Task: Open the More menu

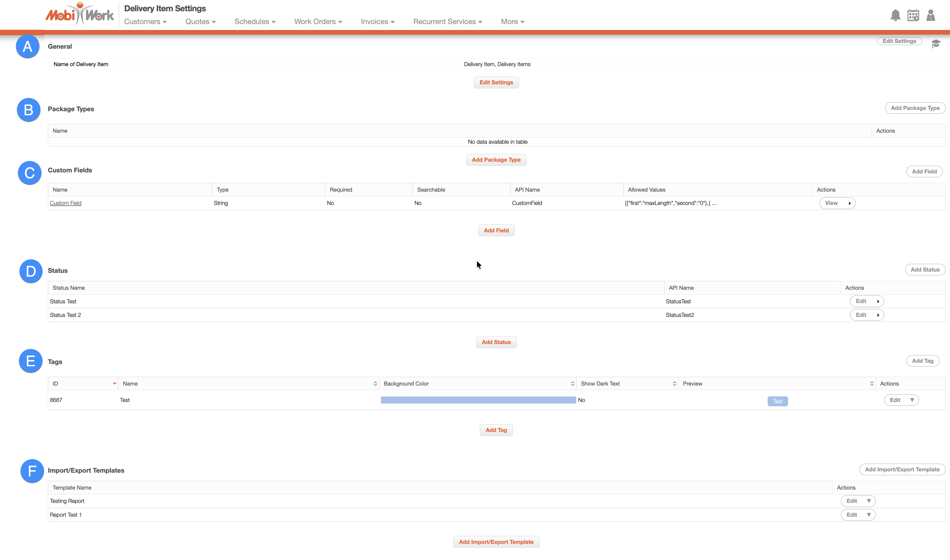Action: [513, 22]
